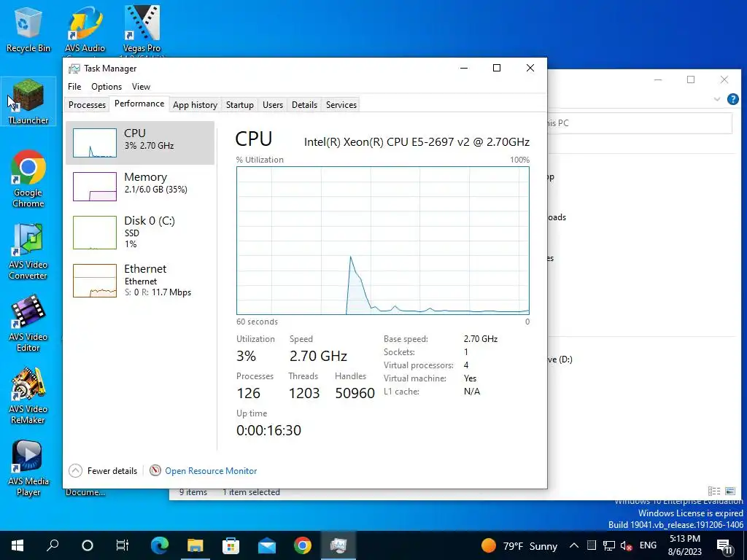Open Microsoft Store from the taskbar

coord(231,545)
